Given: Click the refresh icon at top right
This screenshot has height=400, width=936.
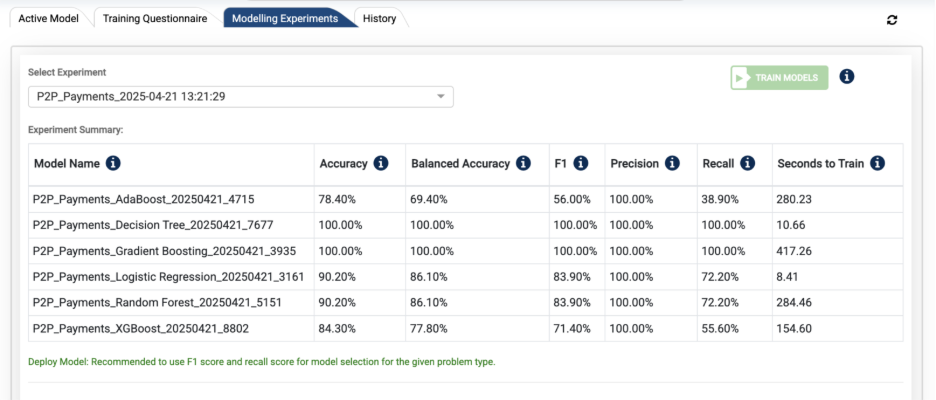Looking at the screenshot, I should click(x=892, y=20).
